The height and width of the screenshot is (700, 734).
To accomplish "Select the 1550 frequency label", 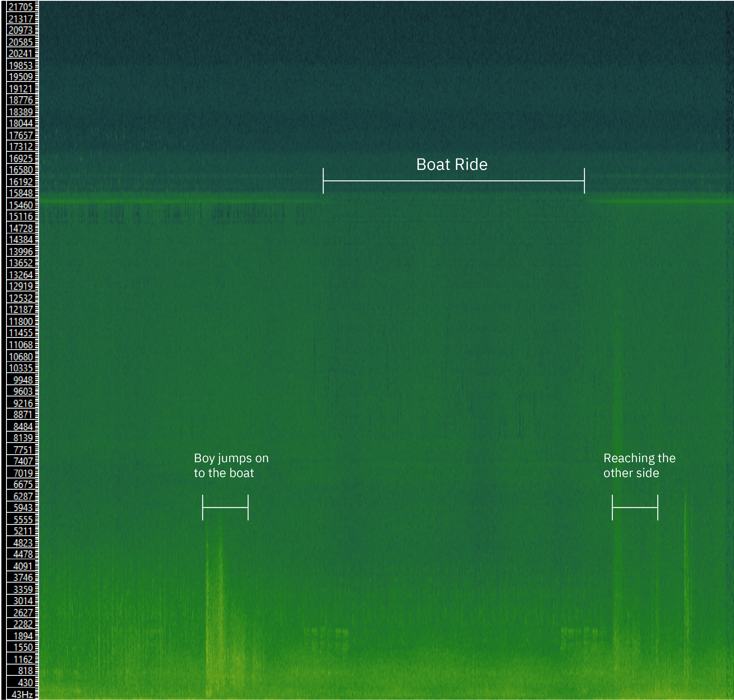I will [23, 647].
